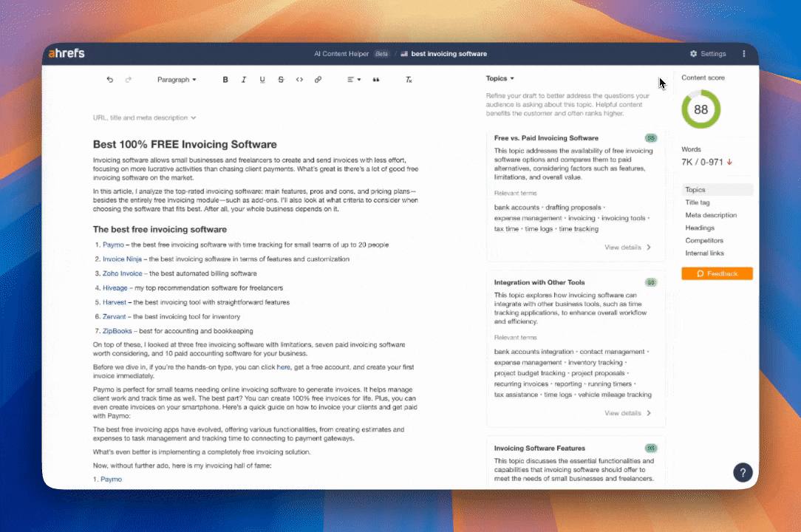Insert a hyperlink
This screenshot has height=532, width=801.
[x=318, y=79]
